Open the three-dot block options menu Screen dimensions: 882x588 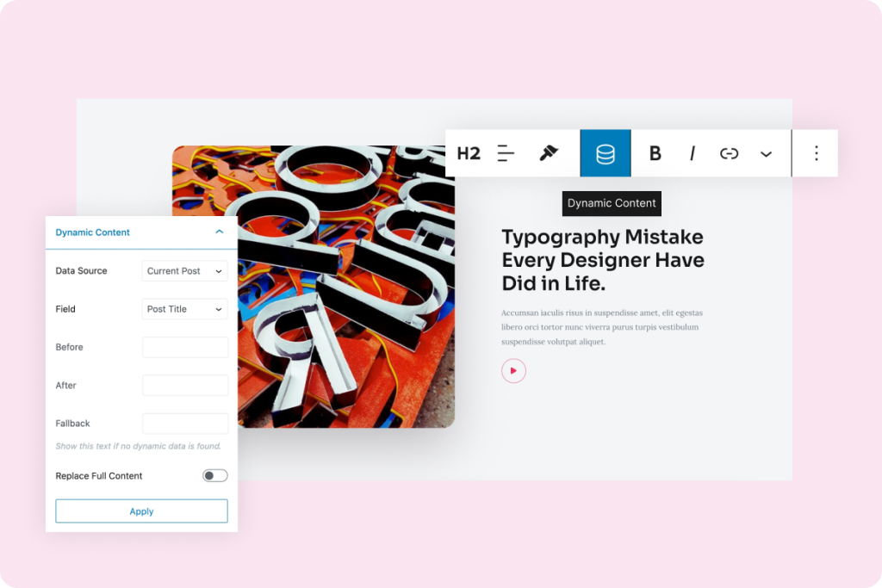(x=815, y=153)
